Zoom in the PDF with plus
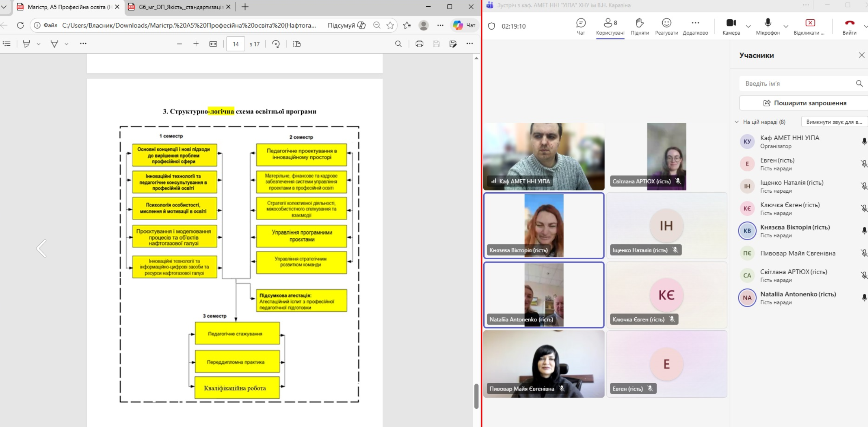This screenshot has width=868, height=427. tap(196, 44)
